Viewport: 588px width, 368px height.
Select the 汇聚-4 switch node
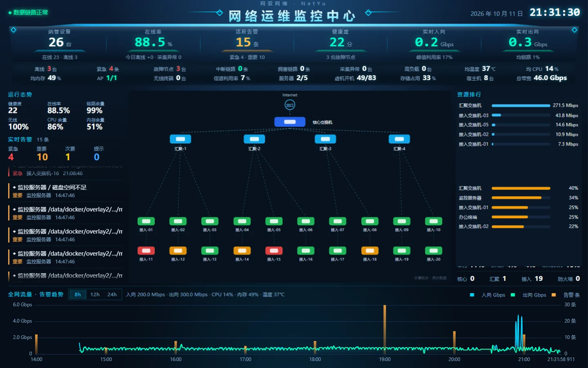coord(399,139)
